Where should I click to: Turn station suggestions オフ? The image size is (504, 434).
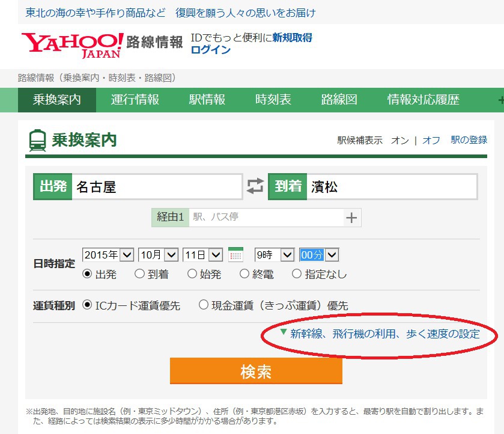[x=431, y=140]
